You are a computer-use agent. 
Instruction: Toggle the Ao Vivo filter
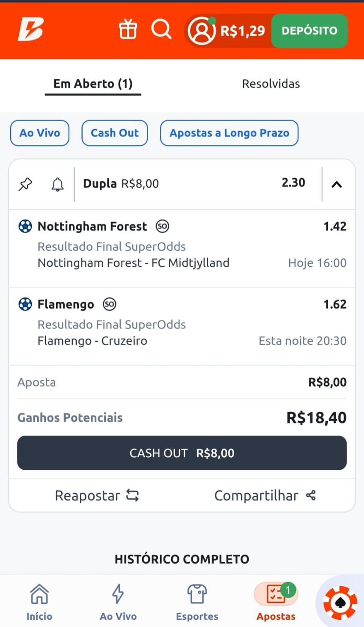coord(39,133)
